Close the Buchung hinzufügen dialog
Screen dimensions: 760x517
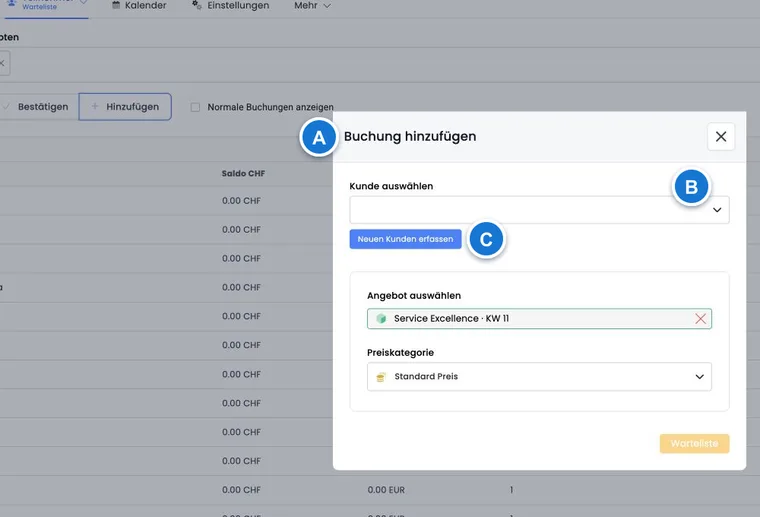coord(721,137)
